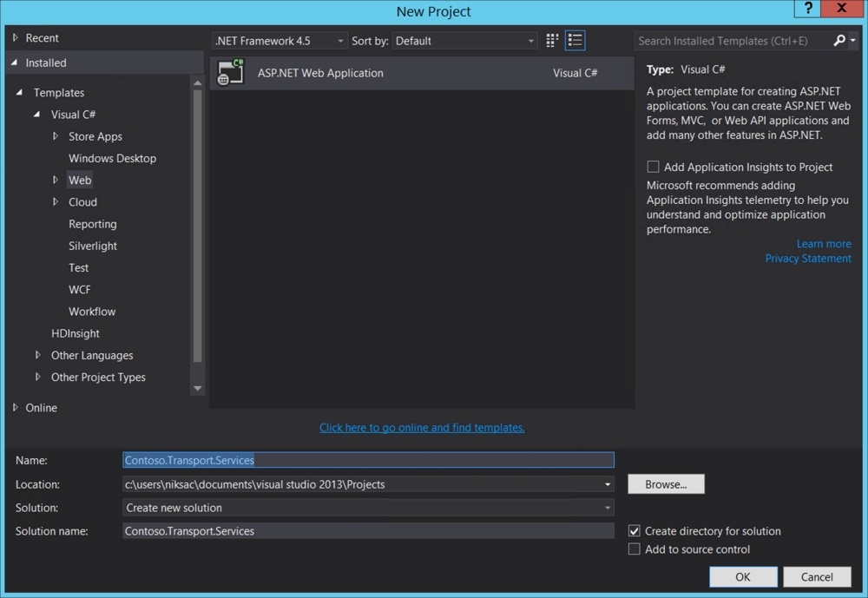868x598 pixels.
Task: Click OK to create the project
Action: click(743, 577)
